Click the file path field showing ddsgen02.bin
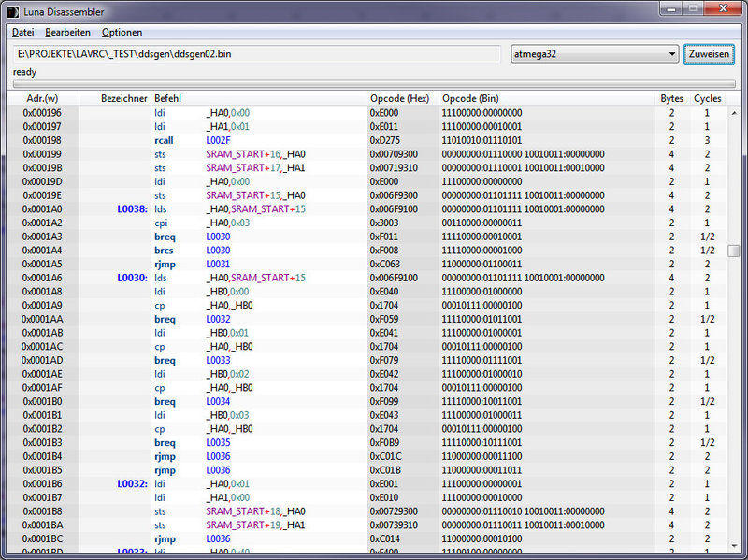This screenshot has width=748, height=560. coord(257,54)
